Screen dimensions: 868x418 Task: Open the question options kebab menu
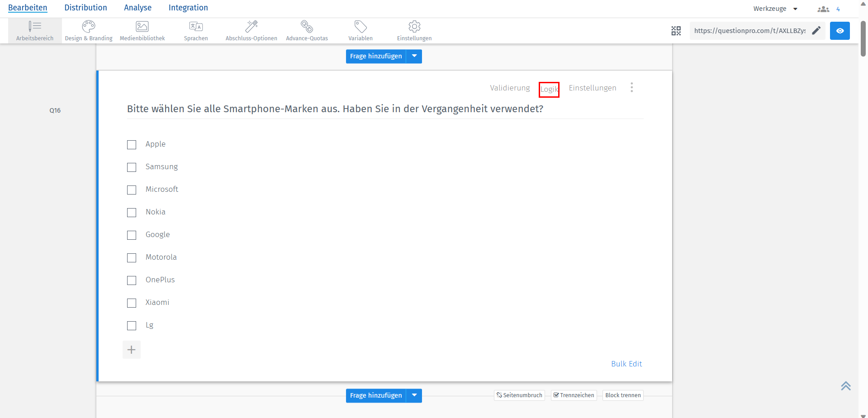pos(632,87)
